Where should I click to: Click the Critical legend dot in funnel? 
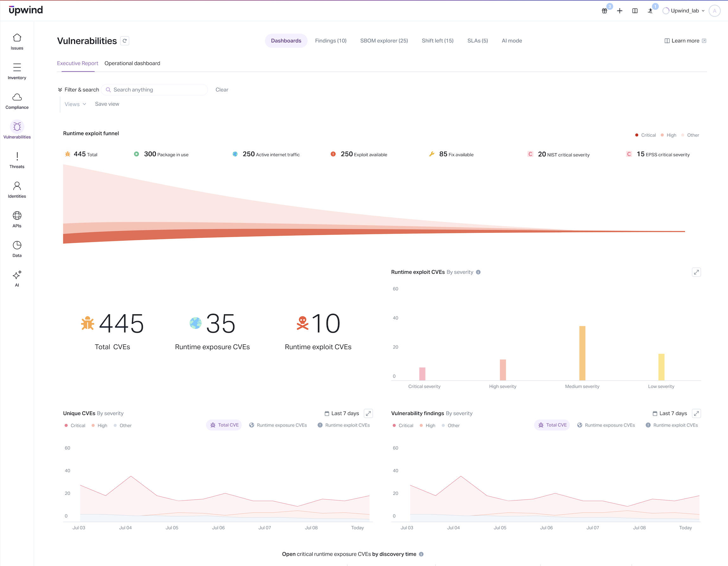click(x=637, y=135)
